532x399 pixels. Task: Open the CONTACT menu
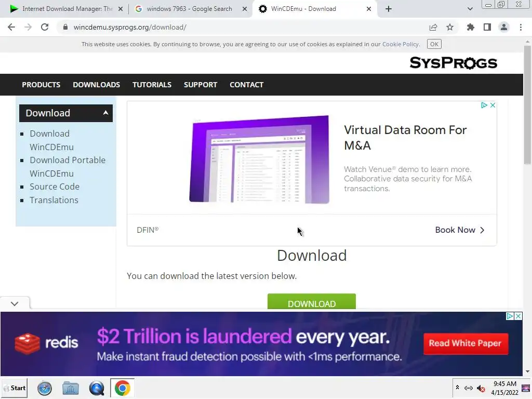click(246, 85)
